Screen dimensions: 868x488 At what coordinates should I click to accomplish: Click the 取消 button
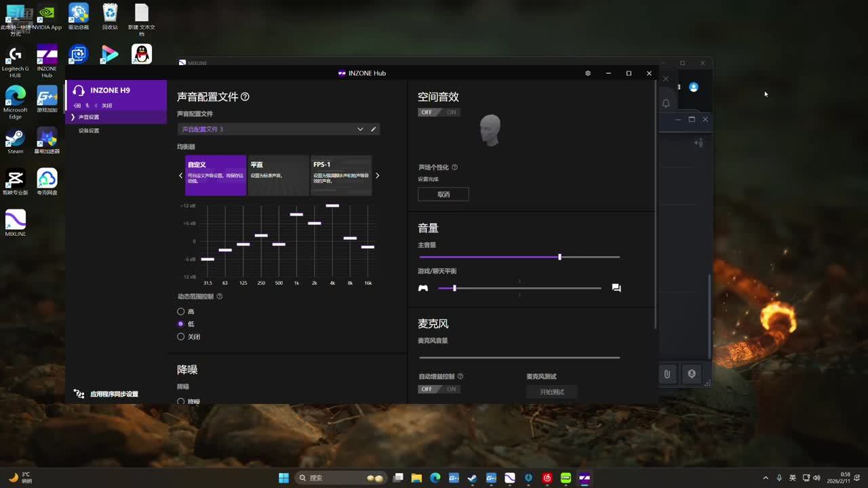[443, 195]
